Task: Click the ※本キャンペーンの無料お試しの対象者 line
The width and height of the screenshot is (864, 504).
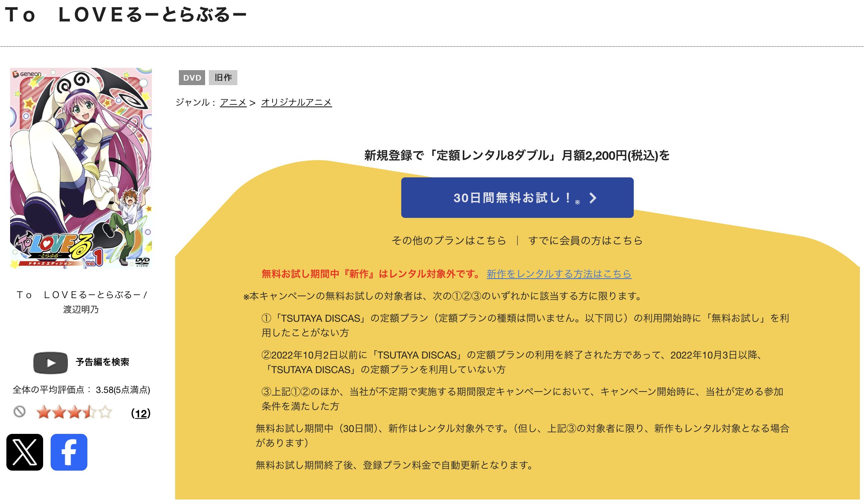Action: 443,296
